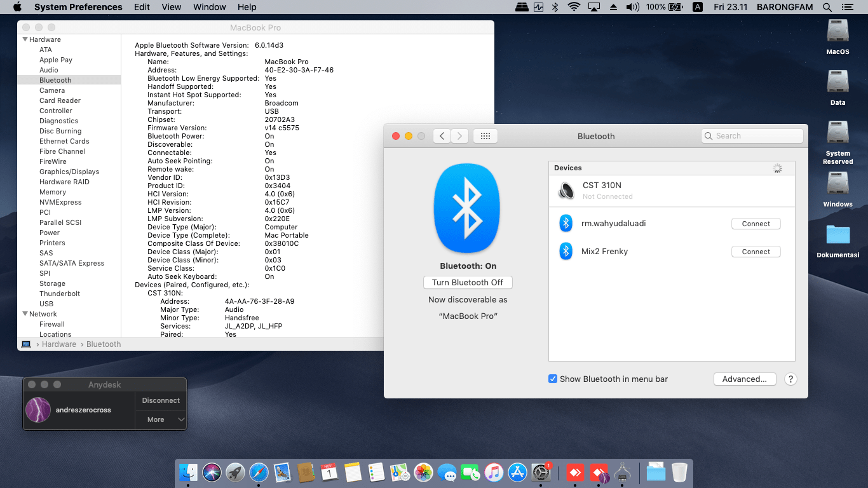This screenshot has width=868, height=488.
Task: Go back in System Preferences
Action: (442, 136)
